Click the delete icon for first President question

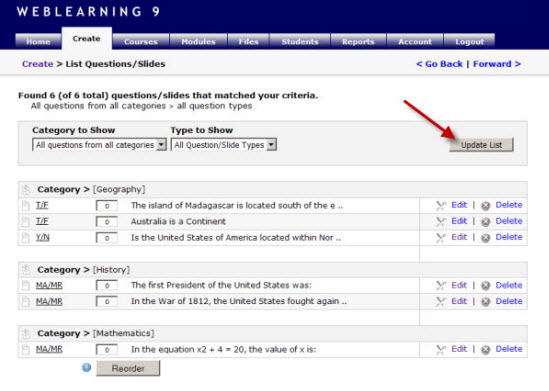(x=485, y=286)
